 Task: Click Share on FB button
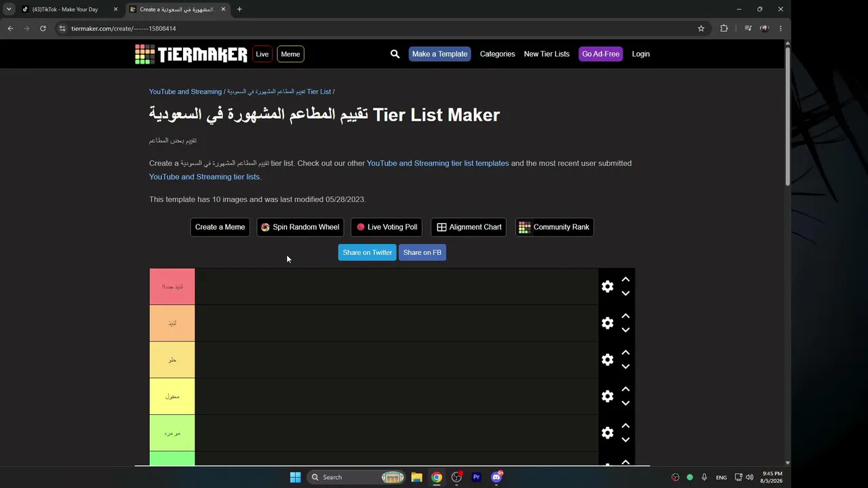coord(422,253)
